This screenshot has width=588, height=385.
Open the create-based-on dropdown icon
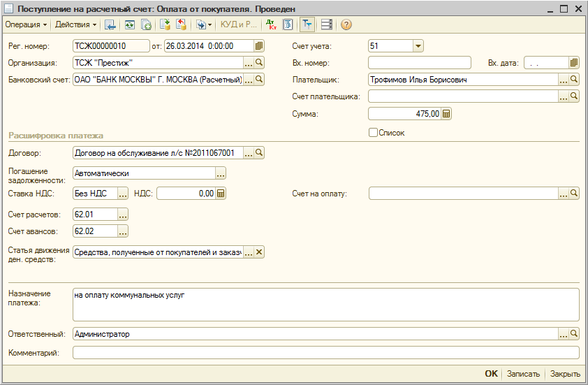click(x=204, y=24)
